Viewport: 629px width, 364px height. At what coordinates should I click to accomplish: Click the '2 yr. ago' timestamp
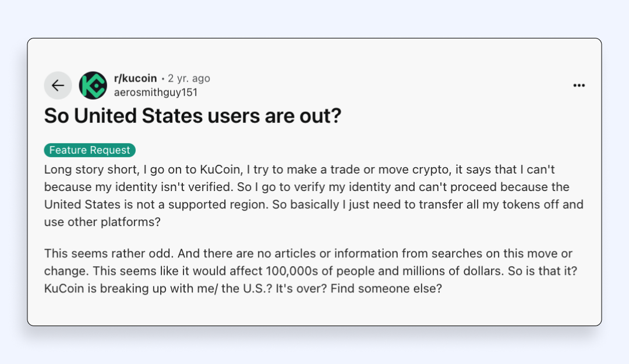(189, 78)
